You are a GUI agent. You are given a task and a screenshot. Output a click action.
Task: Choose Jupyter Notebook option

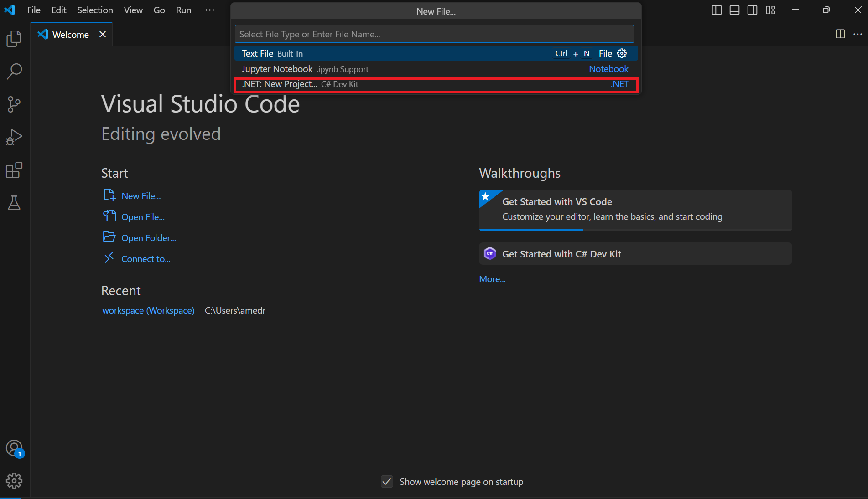pyautogui.click(x=436, y=69)
